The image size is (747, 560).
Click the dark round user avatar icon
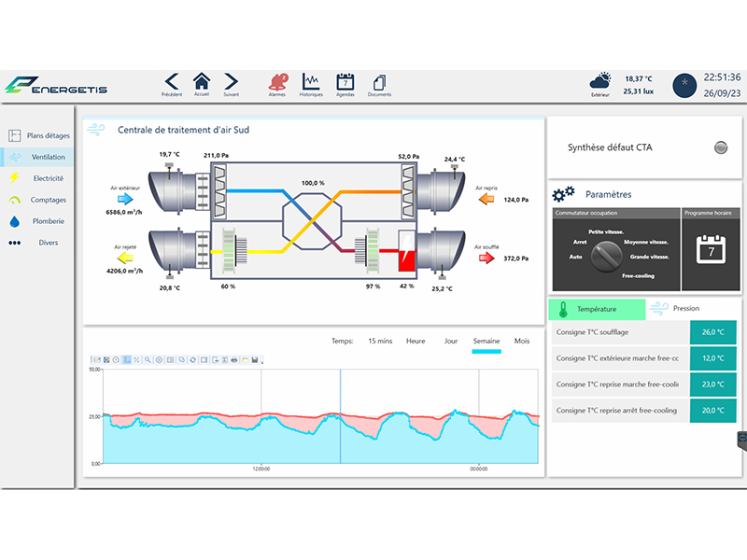pyautogui.click(x=684, y=86)
